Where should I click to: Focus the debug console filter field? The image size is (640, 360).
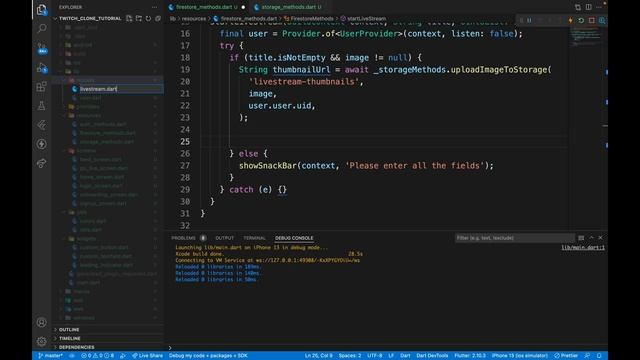click(x=514, y=238)
